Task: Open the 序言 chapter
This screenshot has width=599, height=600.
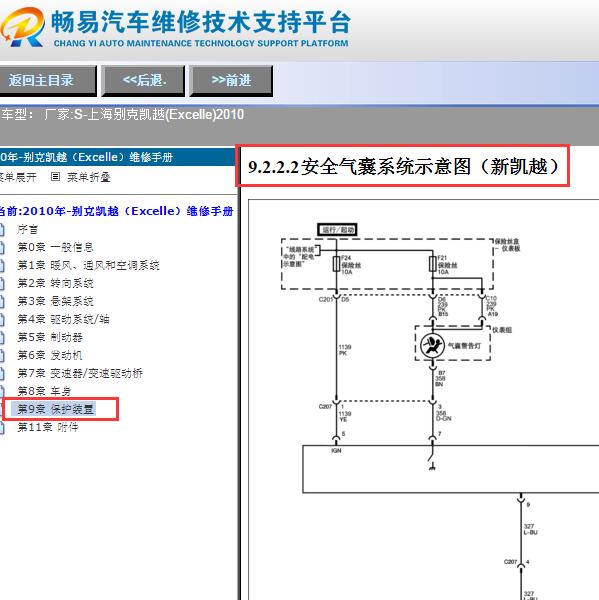Action: pyautogui.click(x=28, y=230)
